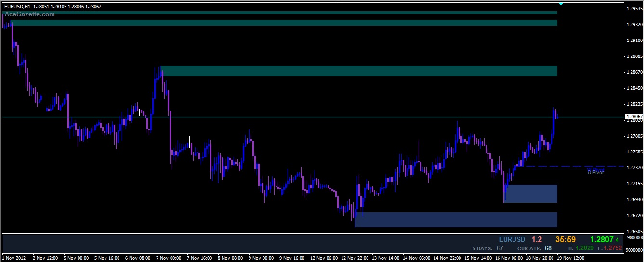Click the CUR ATR label

tap(528, 248)
